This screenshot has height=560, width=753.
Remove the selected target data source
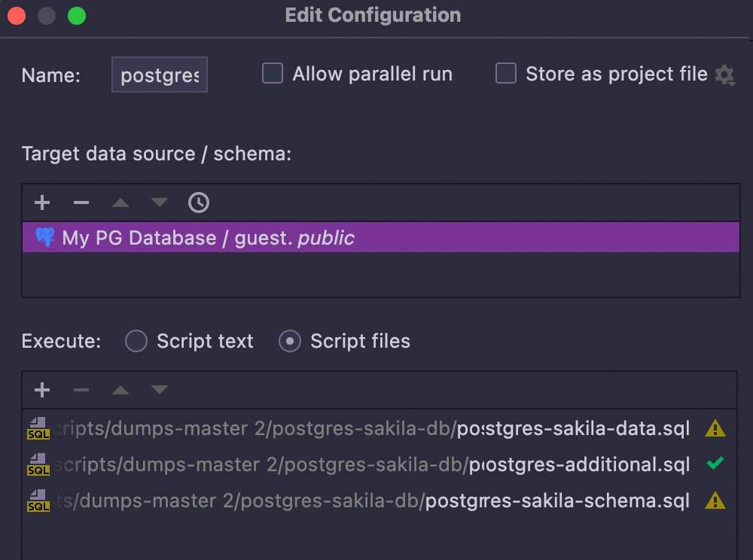point(81,202)
